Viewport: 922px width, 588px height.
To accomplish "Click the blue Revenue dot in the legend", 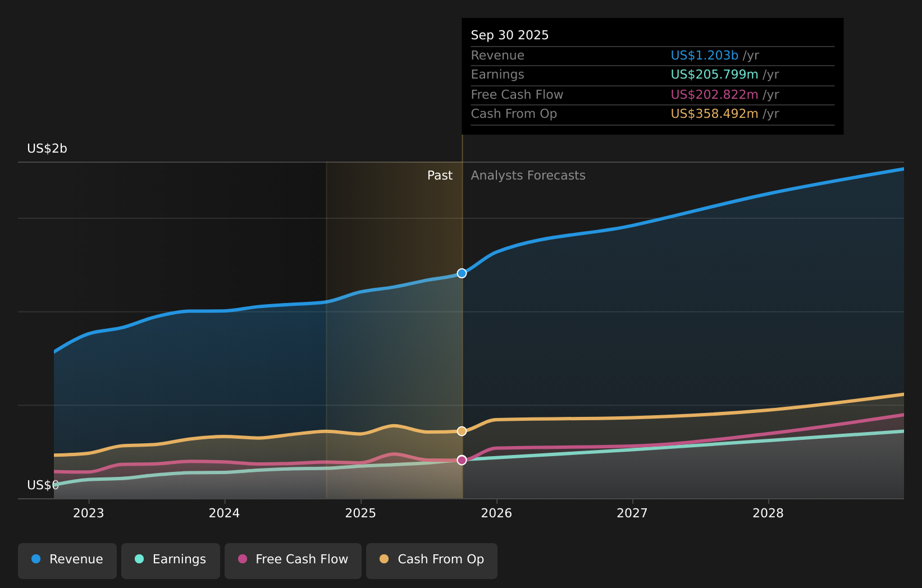I will coord(36,559).
